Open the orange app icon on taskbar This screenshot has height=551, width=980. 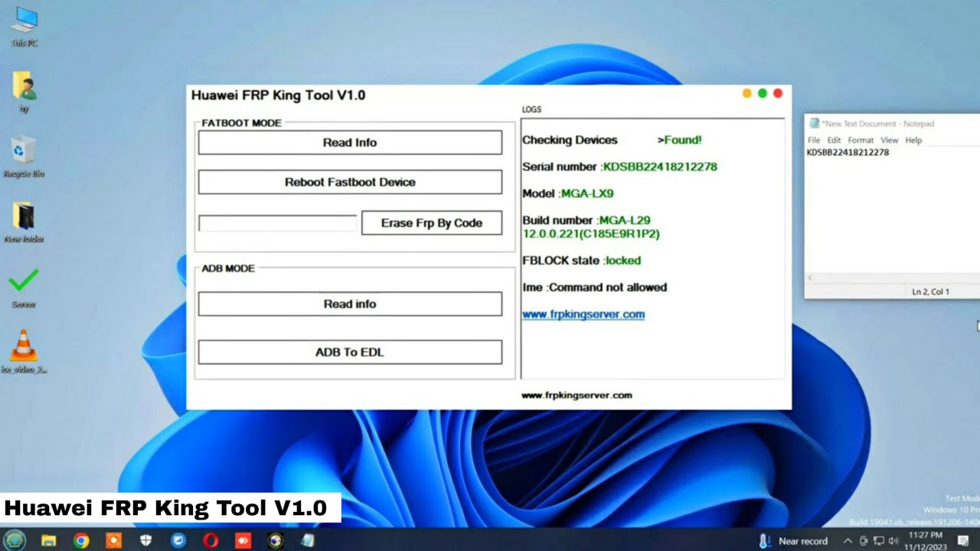tap(113, 541)
